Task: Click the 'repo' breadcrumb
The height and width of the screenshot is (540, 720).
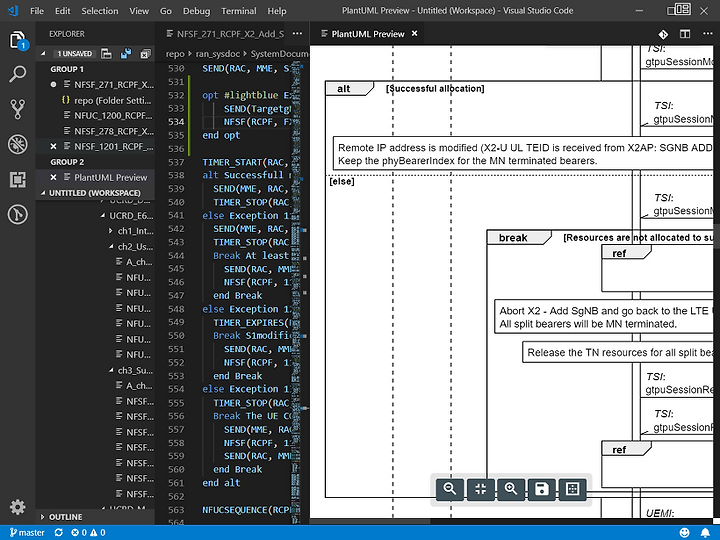Action: [x=175, y=54]
